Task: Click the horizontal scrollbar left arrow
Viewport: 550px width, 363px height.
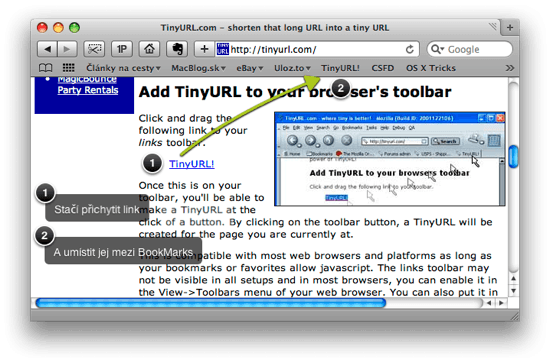Action: click(489, 303)
